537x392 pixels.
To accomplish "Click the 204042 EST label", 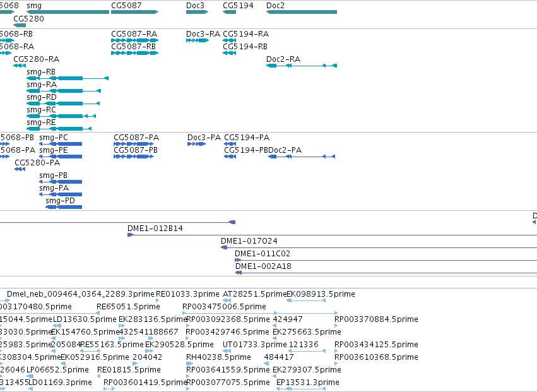I will click(x=147, y=357).
